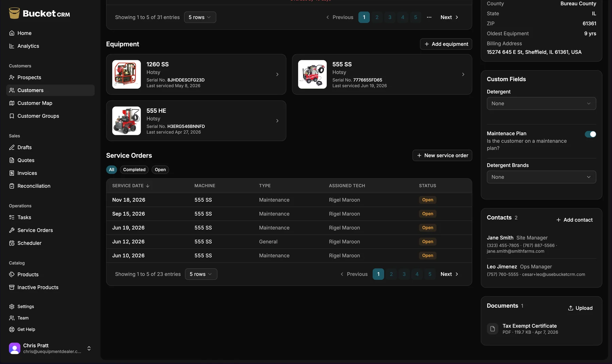Click Add contact button
This screenshot has height=364, width=612.
[574, 220]
